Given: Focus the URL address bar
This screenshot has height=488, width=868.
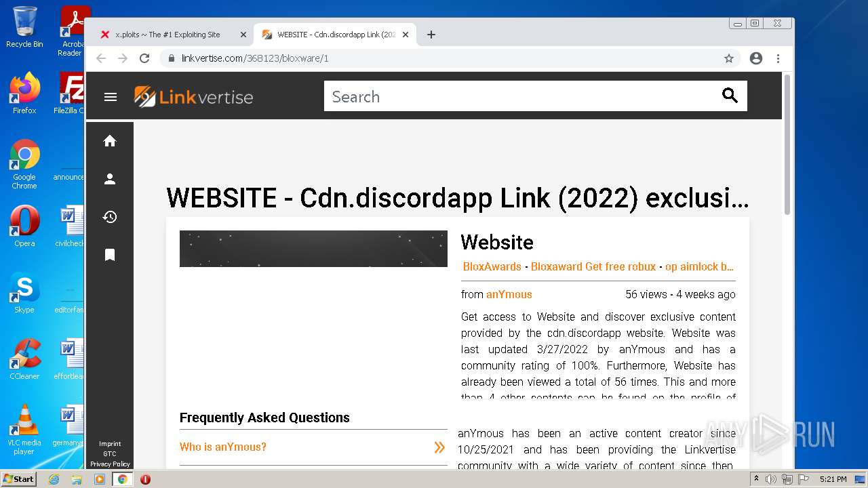Looking at the screenshot, I should click(448, 58).
